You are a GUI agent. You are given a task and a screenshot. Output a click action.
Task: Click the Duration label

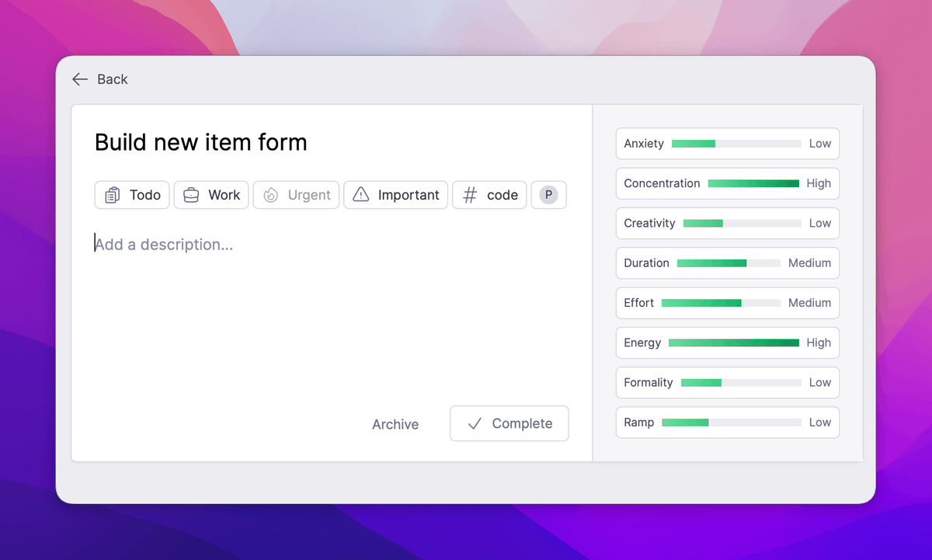(x=646, y=263)
